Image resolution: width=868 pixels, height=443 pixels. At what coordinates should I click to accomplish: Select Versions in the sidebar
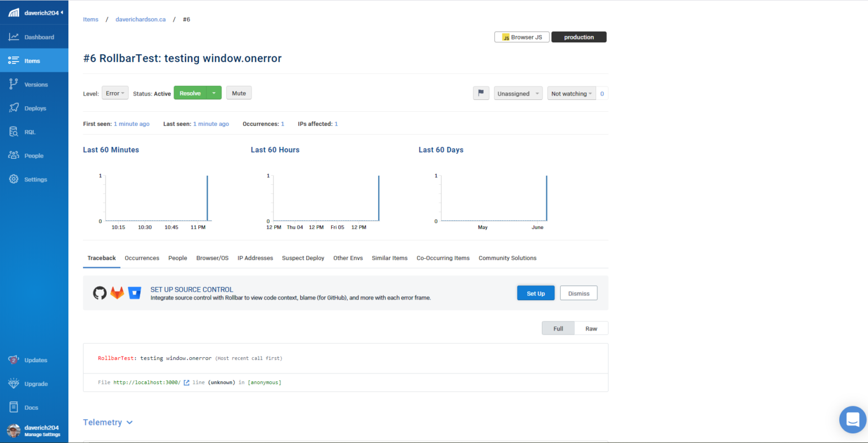[x=34, y=84]
